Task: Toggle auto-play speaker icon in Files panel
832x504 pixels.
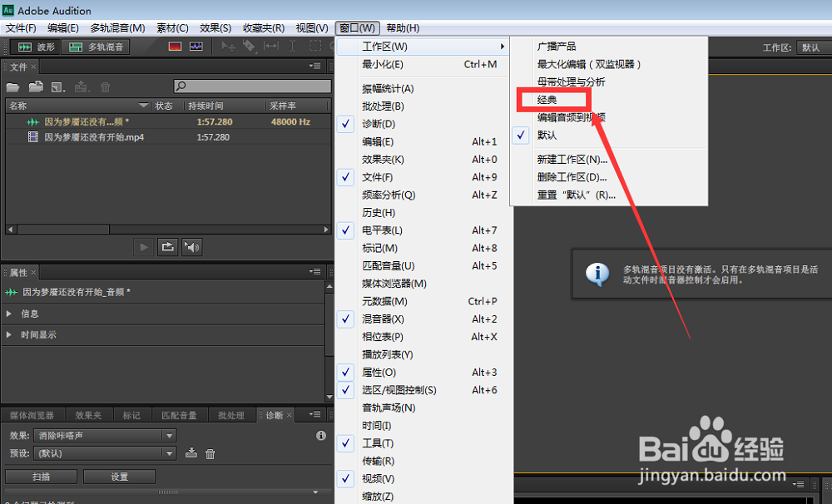Action: 192,247
